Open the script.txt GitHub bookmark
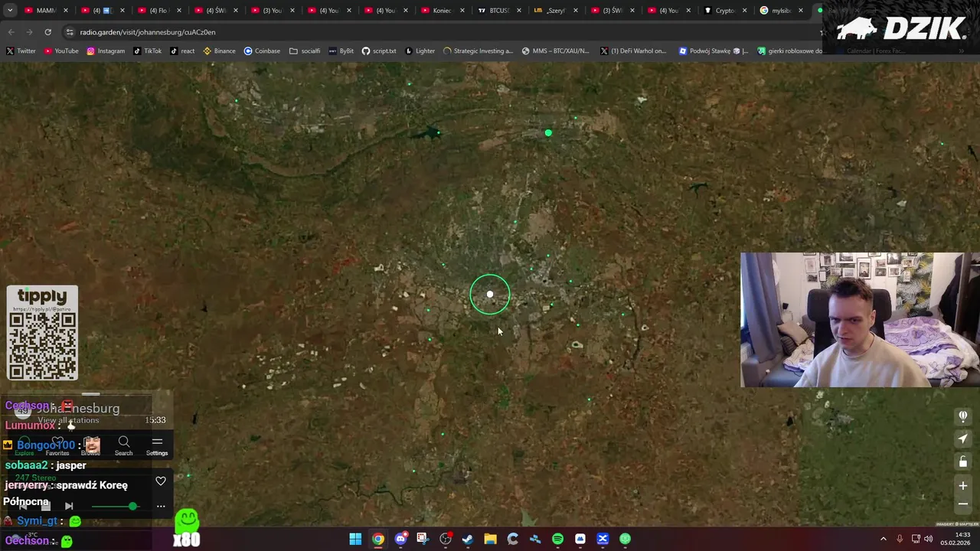This screenshot has width=980, height=551. click(x=379, y=51)
